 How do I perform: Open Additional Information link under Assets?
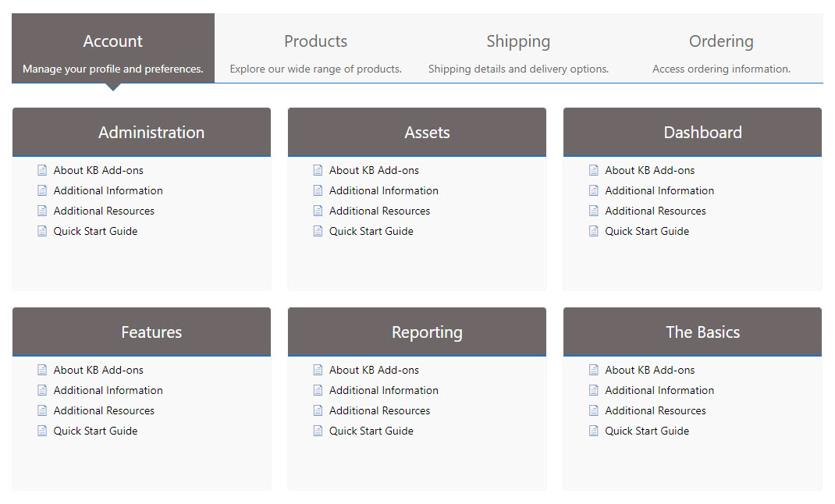pyautogui.click(x=383, y=190)
